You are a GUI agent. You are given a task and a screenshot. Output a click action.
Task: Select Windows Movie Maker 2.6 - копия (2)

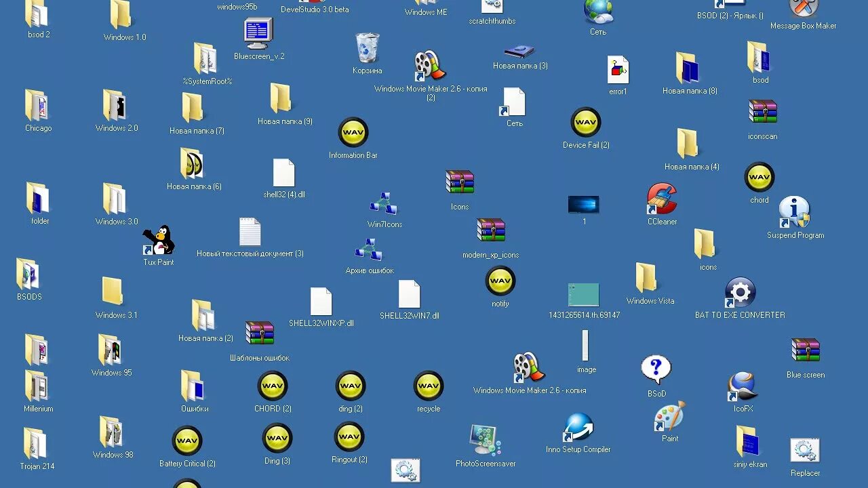click(430, 66)
